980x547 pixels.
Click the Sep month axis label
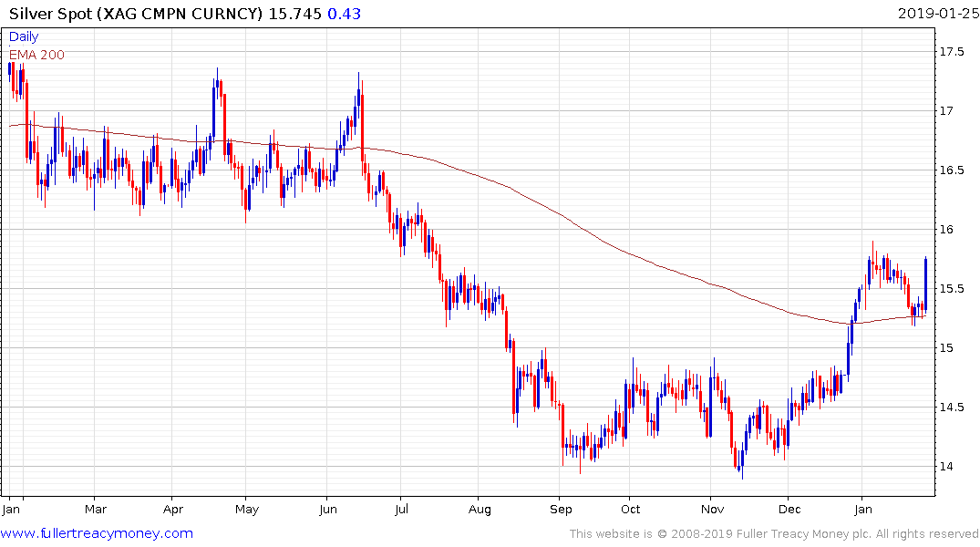[x=561, y=511]
